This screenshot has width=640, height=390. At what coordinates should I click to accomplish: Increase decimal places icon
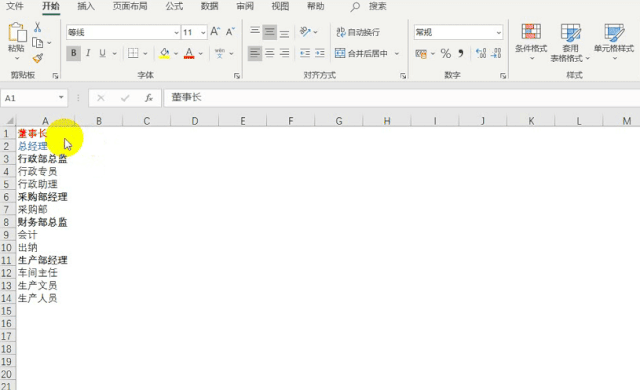pos(481,53)
